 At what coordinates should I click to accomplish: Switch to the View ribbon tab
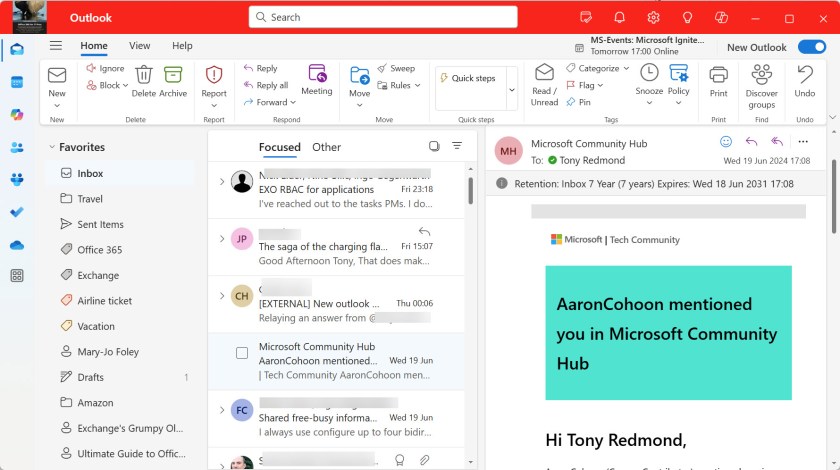[139, 46]
